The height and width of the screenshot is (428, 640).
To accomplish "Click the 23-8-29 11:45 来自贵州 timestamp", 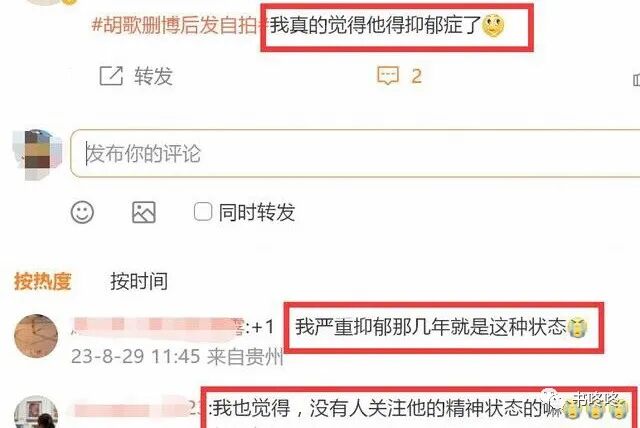I will (177, 357).
